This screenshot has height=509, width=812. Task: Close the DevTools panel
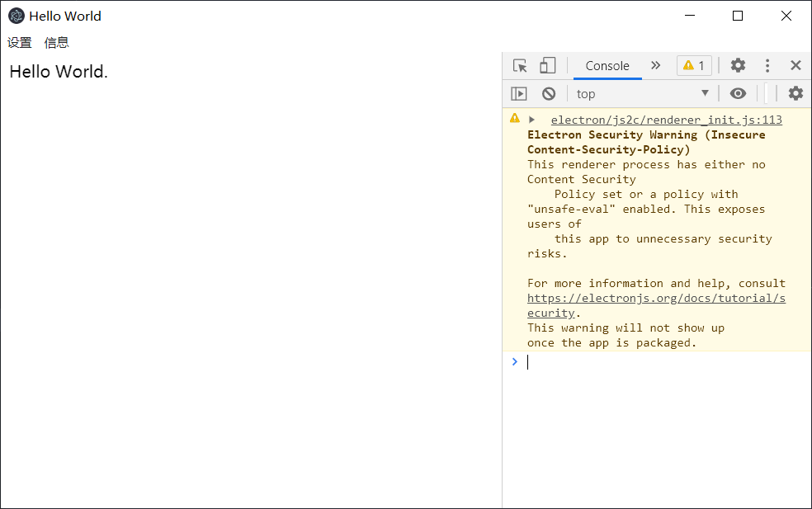[x=796, y=65]
